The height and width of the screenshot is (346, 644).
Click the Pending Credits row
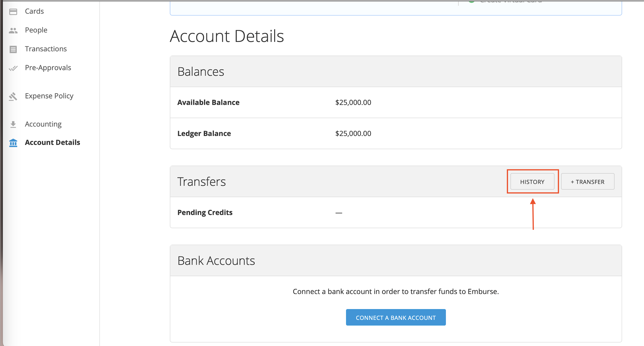point(205,212)
